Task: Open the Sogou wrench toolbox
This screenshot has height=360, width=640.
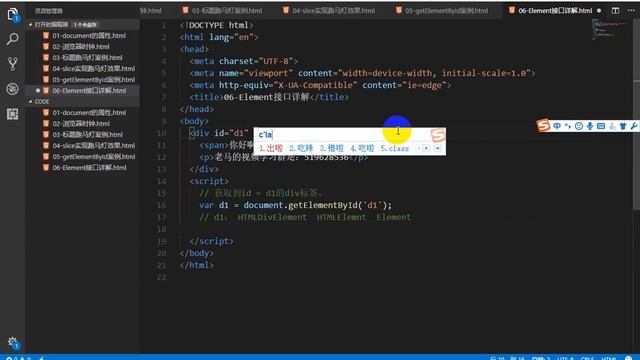Action: coord(634,126)
